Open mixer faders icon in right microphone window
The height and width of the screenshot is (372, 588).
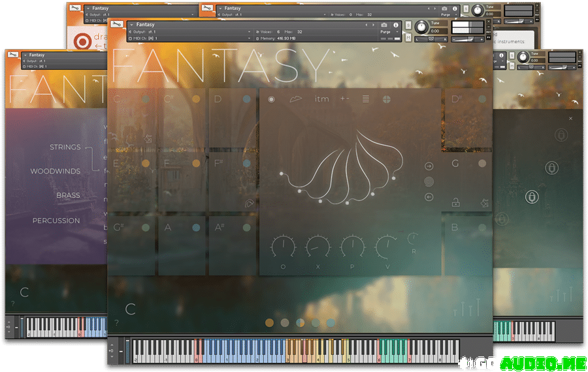pyautogui.click(x=561, y=295)
